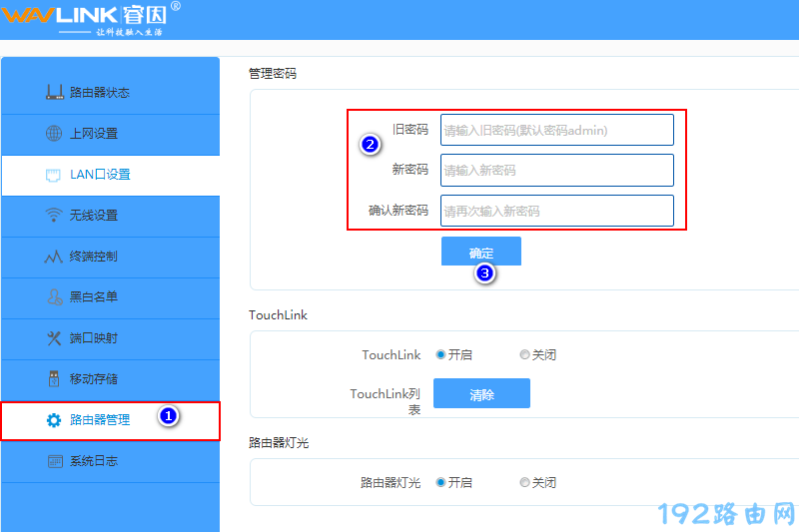The image size is (799, 532).
Task: Click the globe icon for 上网设置
Action: click(x=54, y=134)
